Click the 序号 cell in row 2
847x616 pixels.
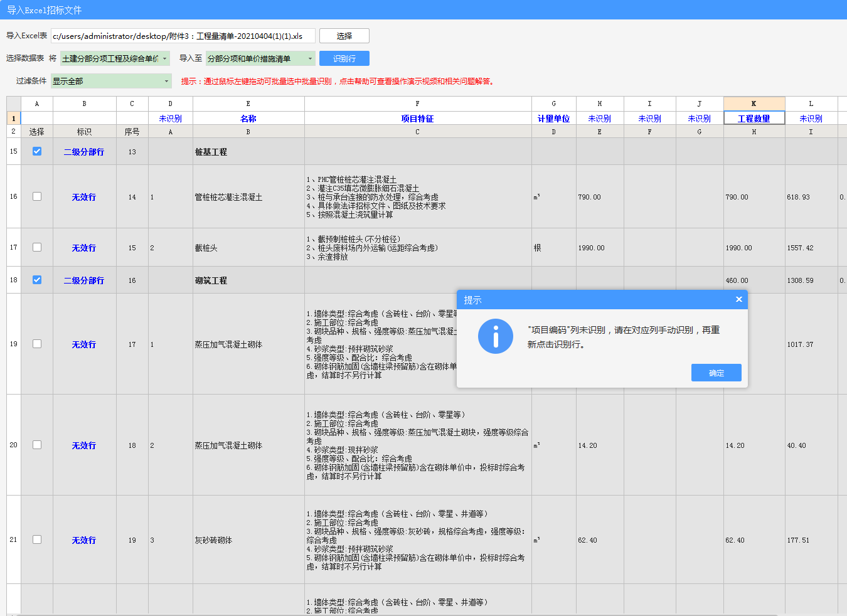click(x=132, y=132)
